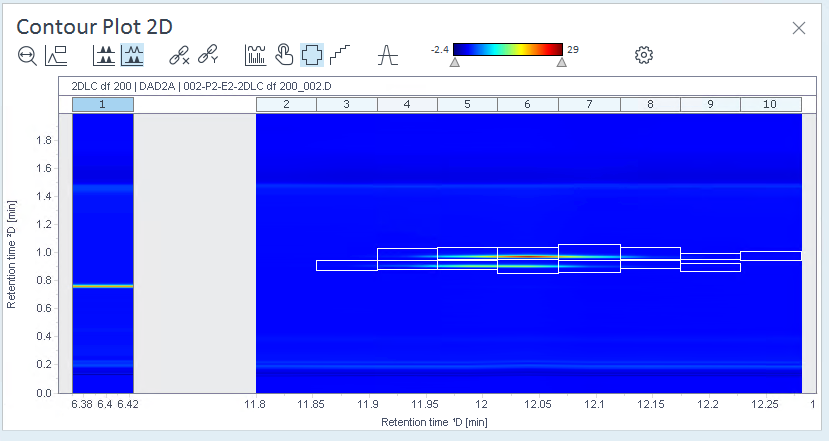Select the axis scaling chart icon
This screenshot has width=829, height=441.
click(x=56, y=56)
